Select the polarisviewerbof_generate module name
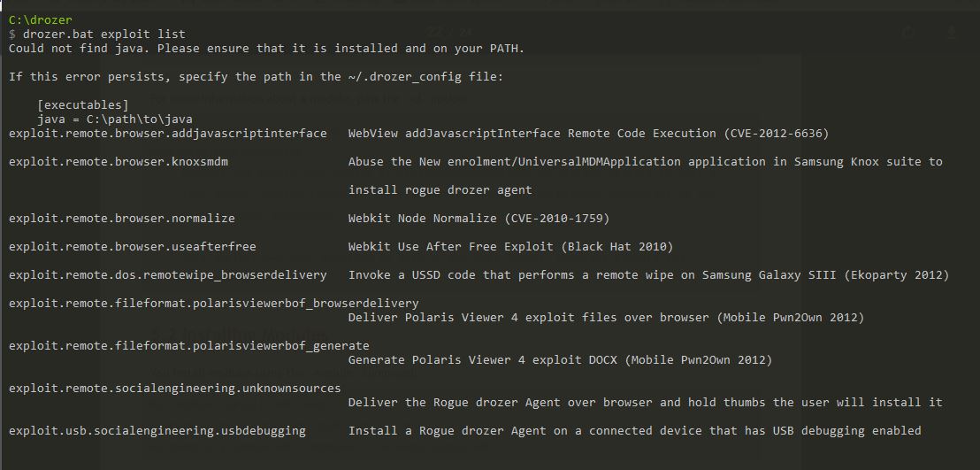 188,345
